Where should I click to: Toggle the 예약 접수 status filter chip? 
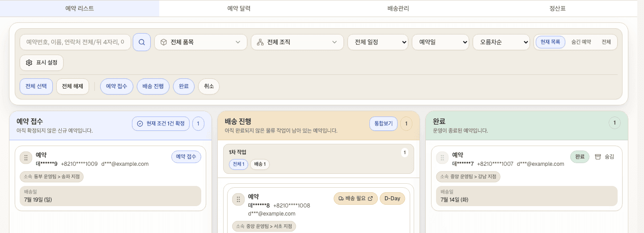117,86
